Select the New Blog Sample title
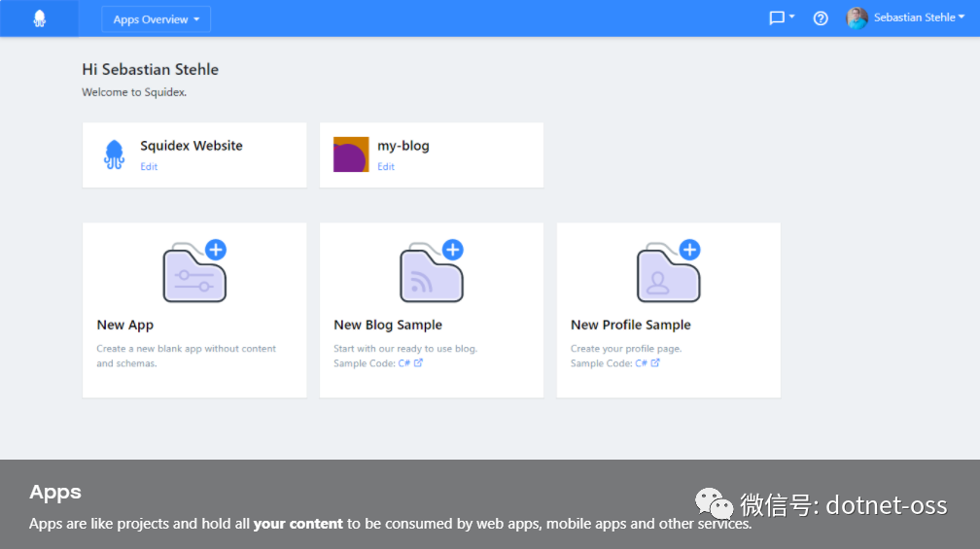The image size is (980, 549). click(x=388, y=325)
